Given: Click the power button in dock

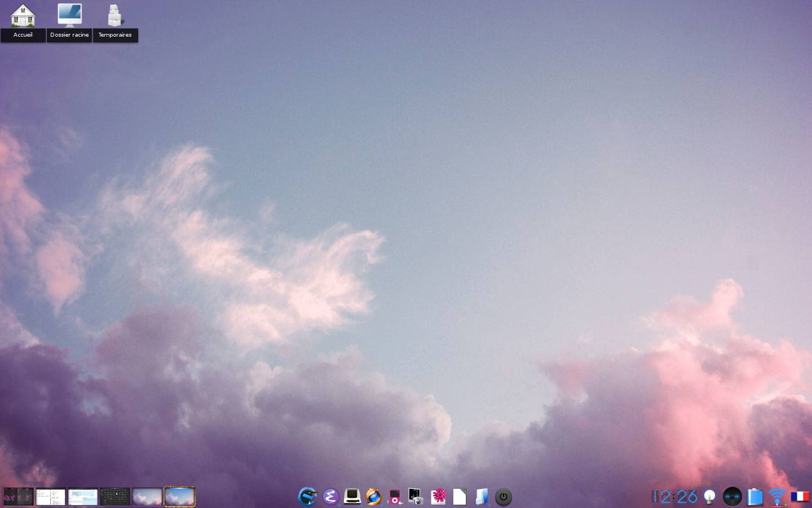Looking at the screenshot, I should point(504,497).
